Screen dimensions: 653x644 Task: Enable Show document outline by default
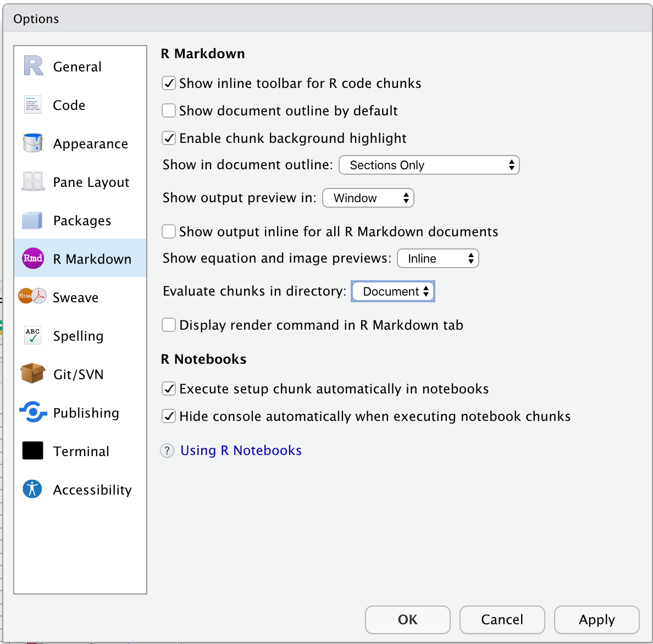pyautogui.click(x=169, y=111)
